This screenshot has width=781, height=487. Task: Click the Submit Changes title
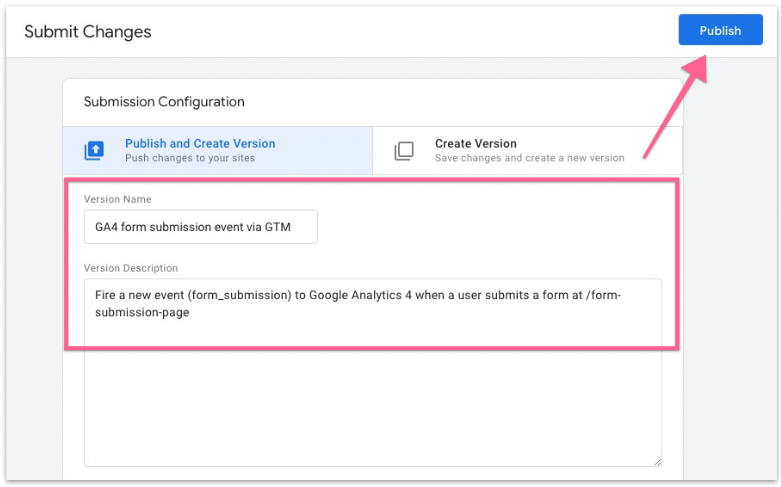[x=88, y=31]
